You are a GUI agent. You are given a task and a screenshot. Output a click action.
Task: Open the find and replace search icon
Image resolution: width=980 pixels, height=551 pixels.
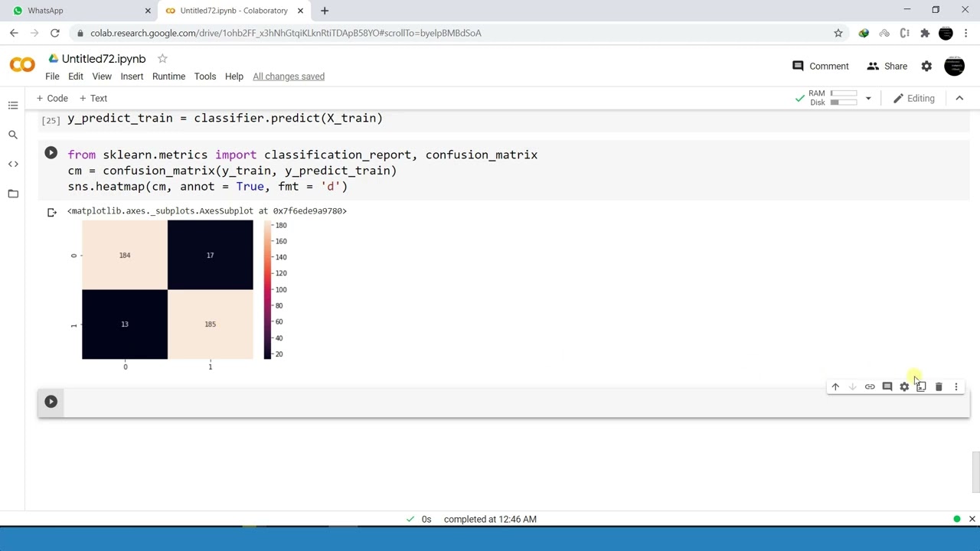pos(13,135)
